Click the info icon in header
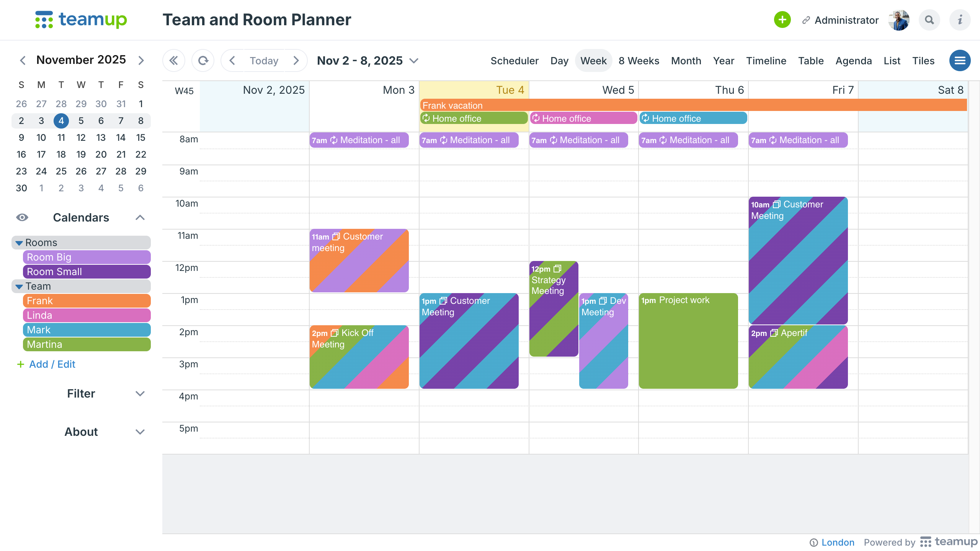The width and height of the screenshot is (980, 551). coord(960,20)
